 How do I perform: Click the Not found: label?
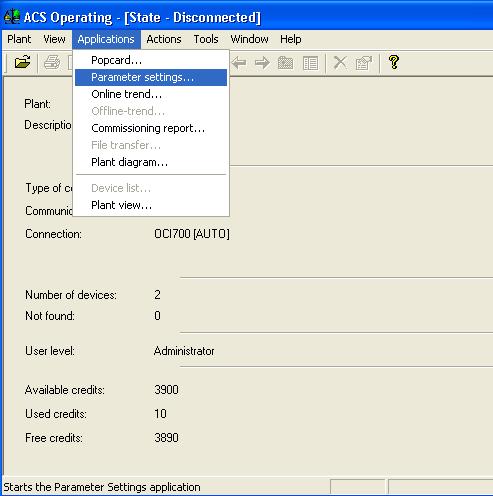coord(50,316)
